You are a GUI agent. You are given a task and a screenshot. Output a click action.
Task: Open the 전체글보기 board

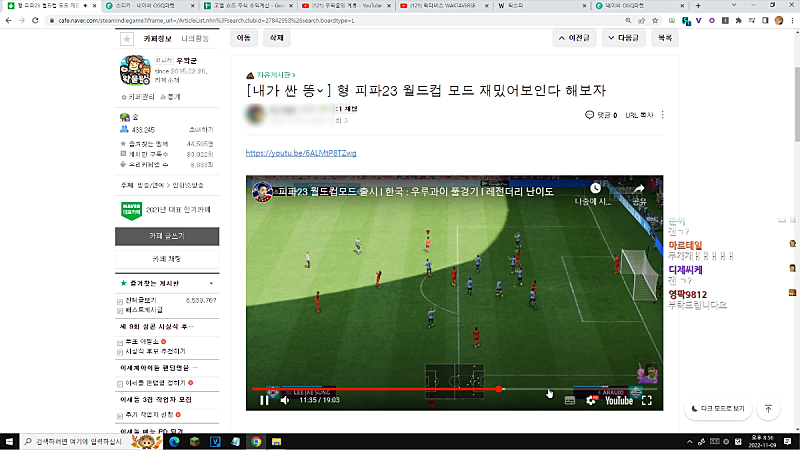click(x=141, y=301)
